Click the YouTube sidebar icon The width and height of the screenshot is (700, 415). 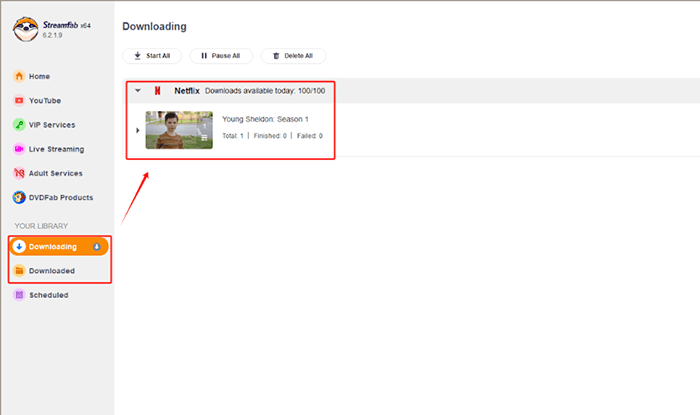[x=19, y=100]
